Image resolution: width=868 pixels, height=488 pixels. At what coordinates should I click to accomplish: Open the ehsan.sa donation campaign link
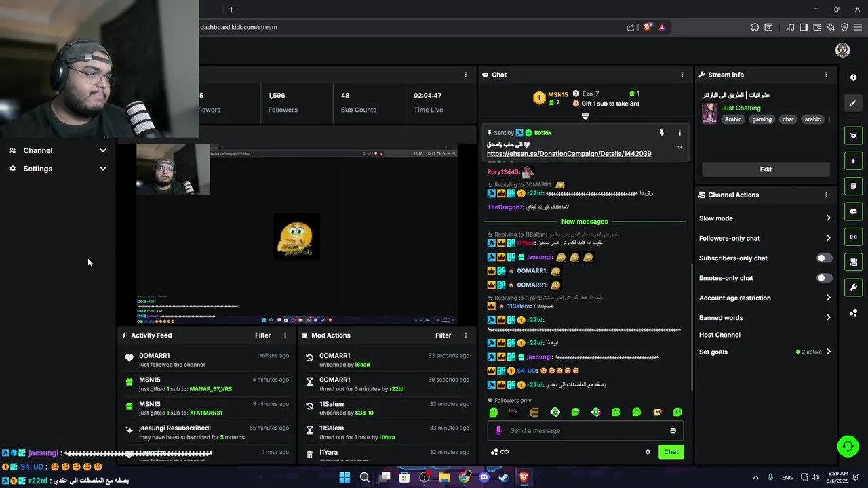(x=568, y=154)
